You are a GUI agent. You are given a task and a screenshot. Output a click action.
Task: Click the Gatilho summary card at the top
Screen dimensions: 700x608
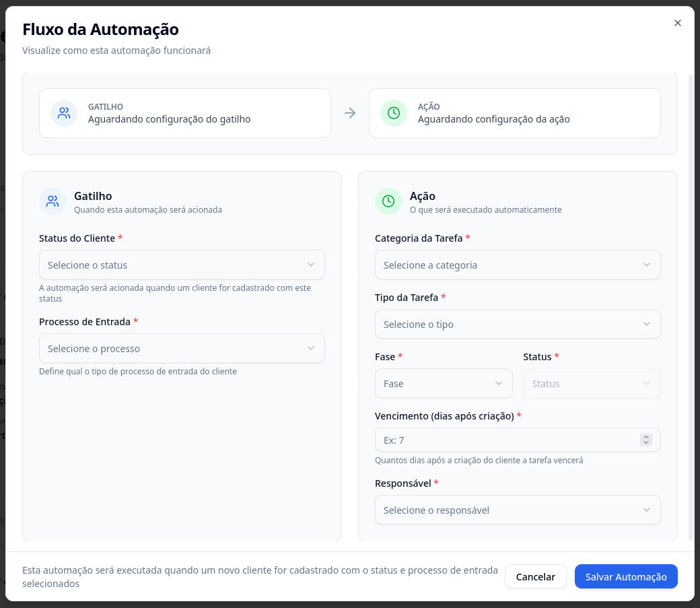pyautogui.click(x=185, y=113)
